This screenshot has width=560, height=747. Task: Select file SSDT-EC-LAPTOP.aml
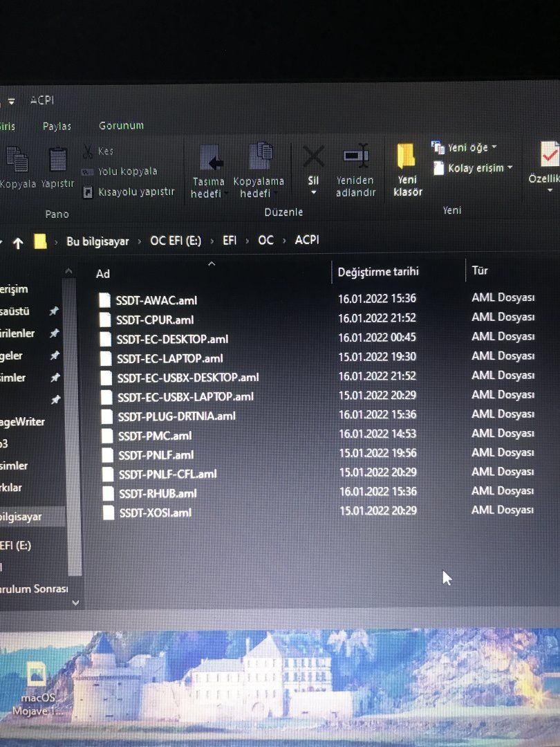click(x=170, y=359)
